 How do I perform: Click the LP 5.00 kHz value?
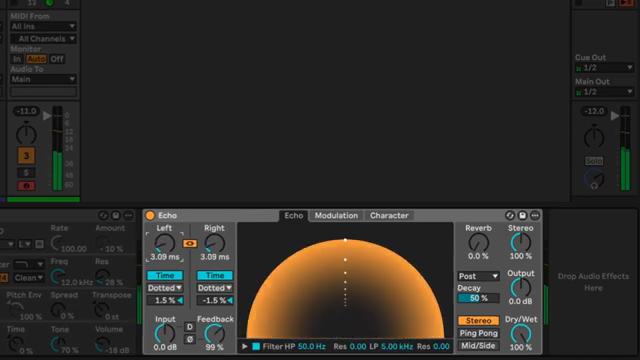(x=397, y=347)
